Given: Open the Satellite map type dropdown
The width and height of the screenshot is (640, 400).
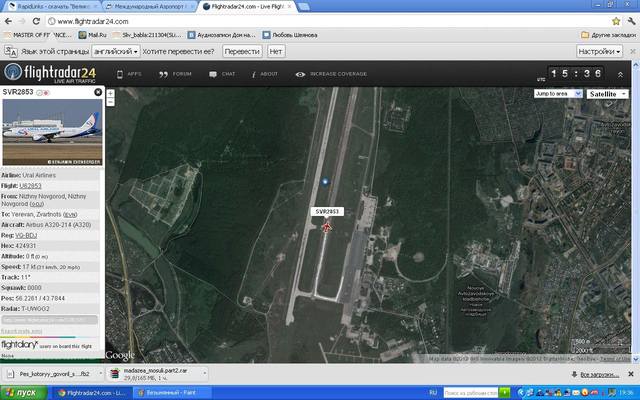Looking at the screenshot, I should 607,94.
